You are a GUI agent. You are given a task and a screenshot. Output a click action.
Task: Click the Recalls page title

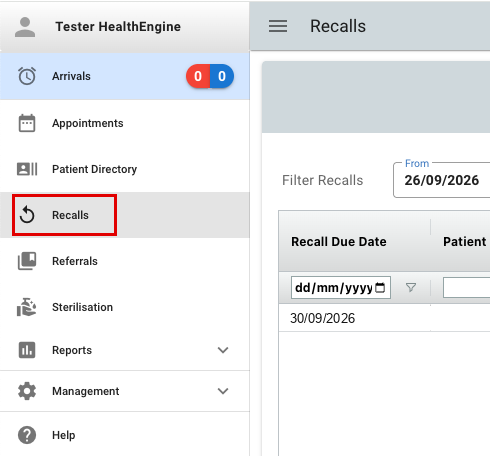pyautogui.click(x=338, y=26)
